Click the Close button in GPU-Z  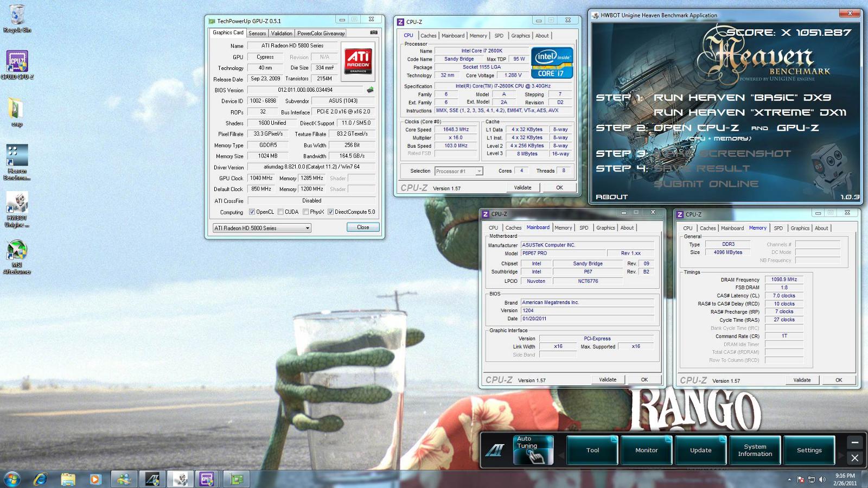pos(363,227)
